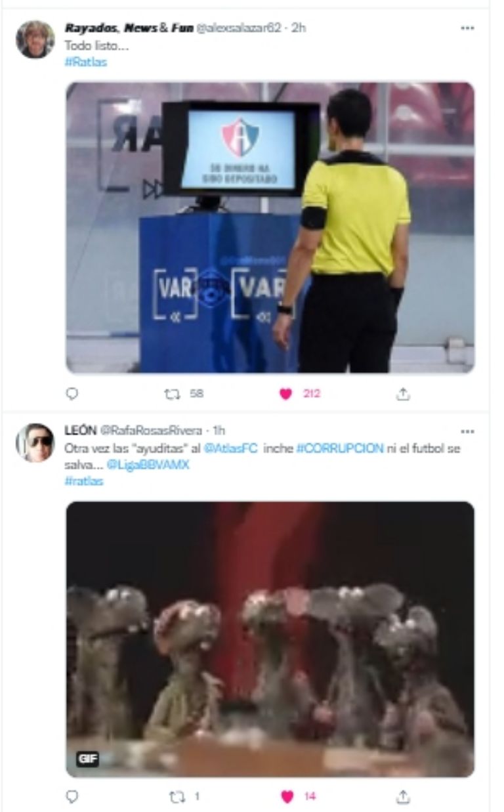The image size is (504, 812).
Task: Unlike the tweet with 14 likes
Action: (x=287, y=796)
